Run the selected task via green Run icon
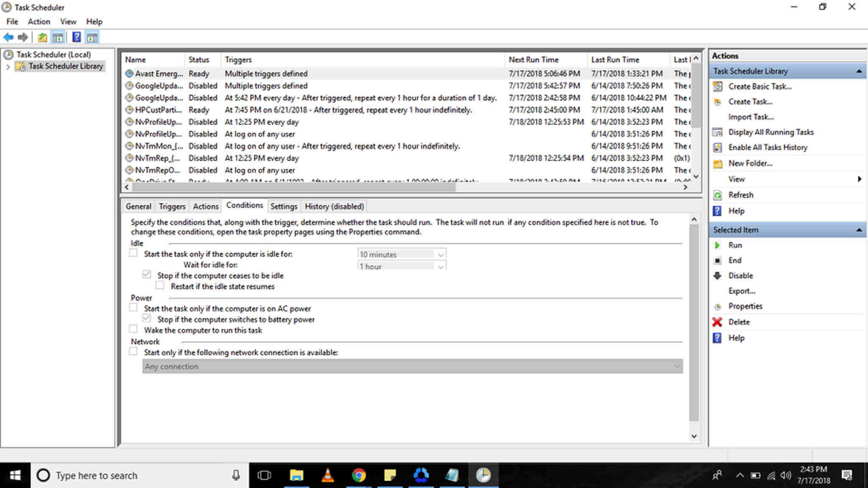The width and height of the screenshot is (868, 488). click(x=717, y=245)
